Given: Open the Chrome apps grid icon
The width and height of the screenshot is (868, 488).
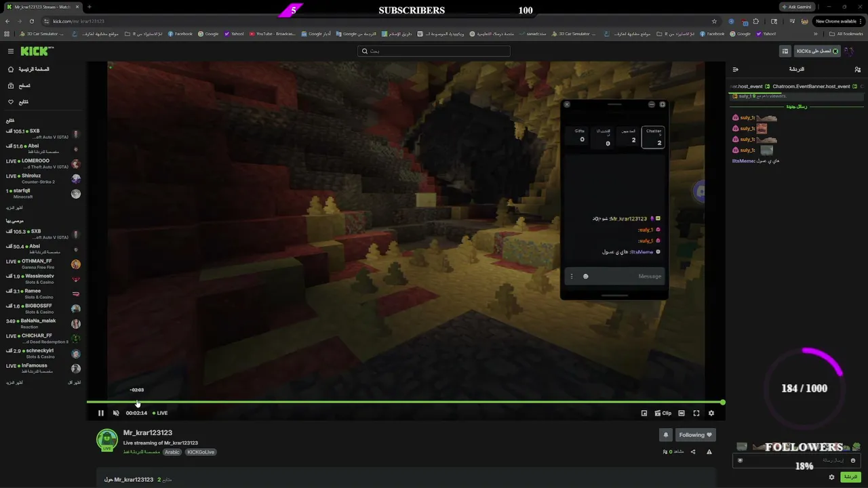Looking at the screenshot, I should click(7, 33).
